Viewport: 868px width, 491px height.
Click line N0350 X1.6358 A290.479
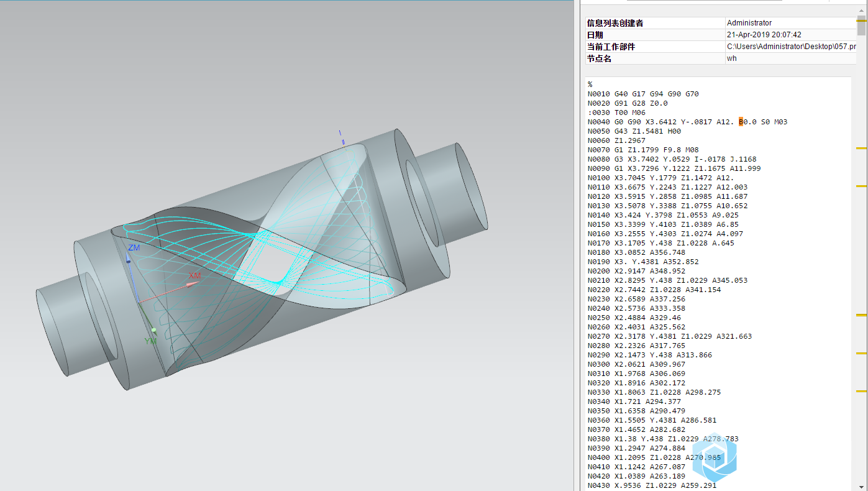(x=637, y=411)
